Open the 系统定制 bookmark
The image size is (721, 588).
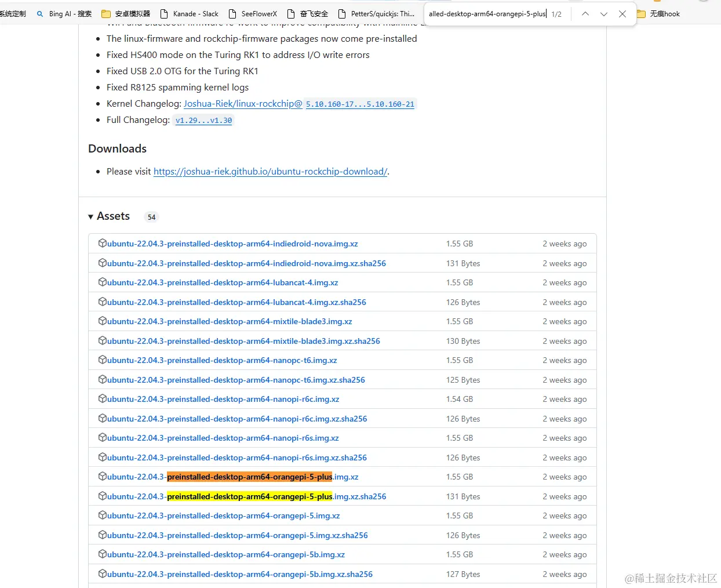13,14
